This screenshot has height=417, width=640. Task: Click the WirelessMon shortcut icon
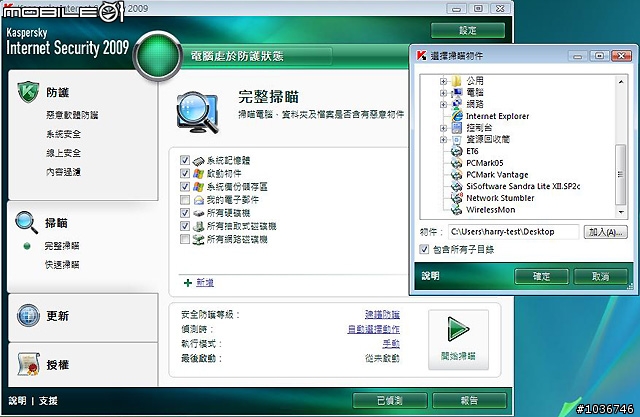(x=456, y=210)
